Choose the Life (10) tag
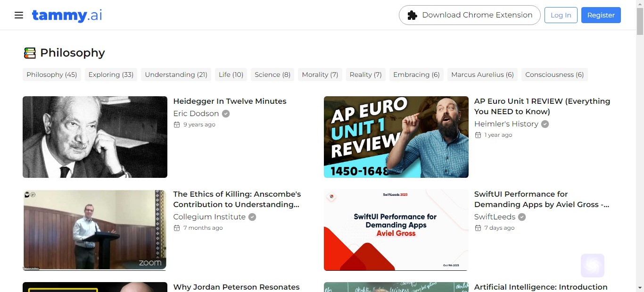644x292 pixels. [231, 75]
